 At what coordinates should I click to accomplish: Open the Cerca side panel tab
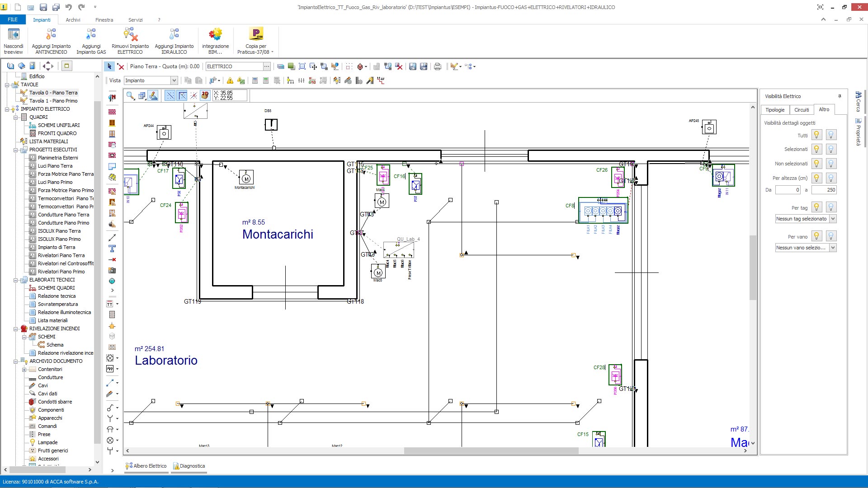[858, 102]
